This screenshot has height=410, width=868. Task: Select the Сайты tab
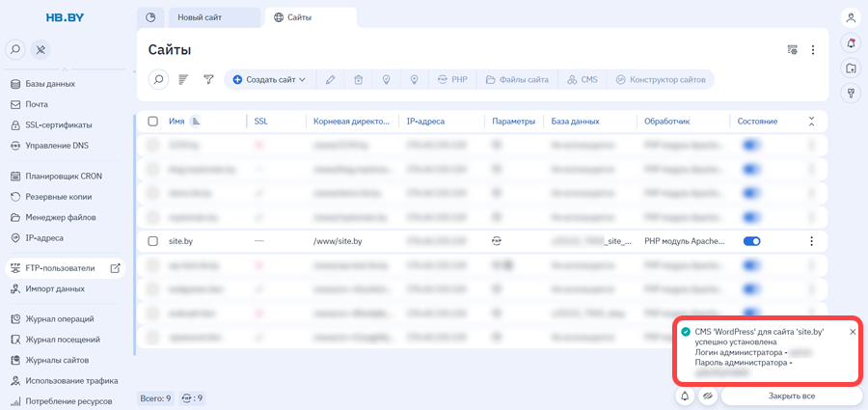pyautogui.click(x=311, y=17)
